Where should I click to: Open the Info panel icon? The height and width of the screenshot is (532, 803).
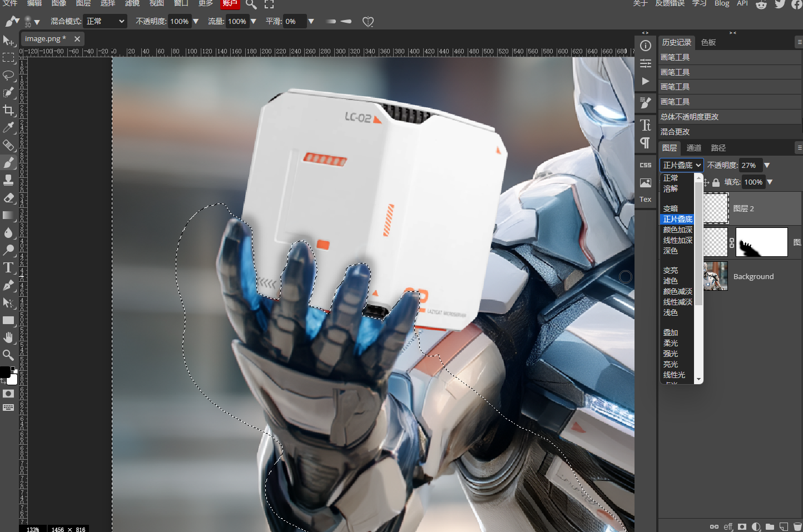click(x=645, y=46)
